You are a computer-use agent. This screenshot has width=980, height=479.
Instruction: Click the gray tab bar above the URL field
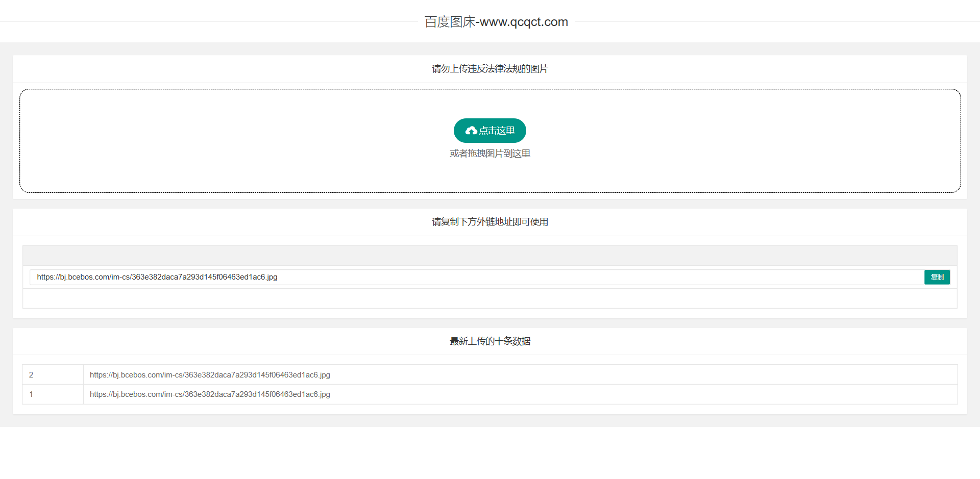[x=489, y=256]
